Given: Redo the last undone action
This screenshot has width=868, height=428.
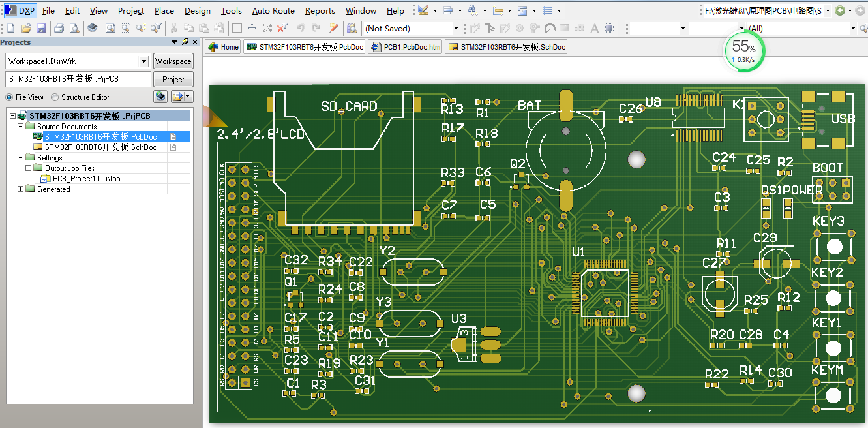Looking at the screenshot, I should pyautogui.click(x=316, y=28).
